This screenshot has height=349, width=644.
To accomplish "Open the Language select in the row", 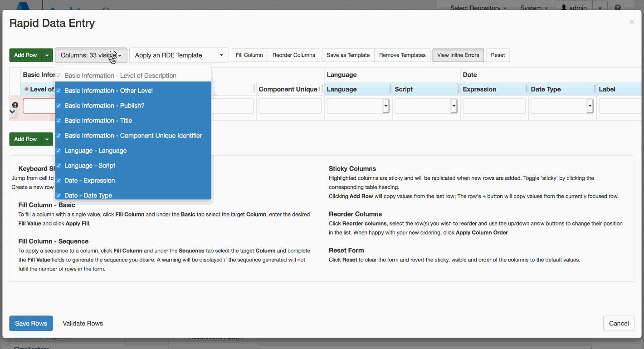I will click(358, 106).
